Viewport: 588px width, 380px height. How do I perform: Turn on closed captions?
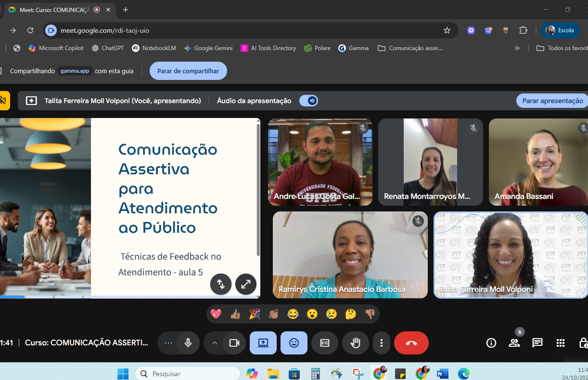pyautogui.click(x=324, y=343)
